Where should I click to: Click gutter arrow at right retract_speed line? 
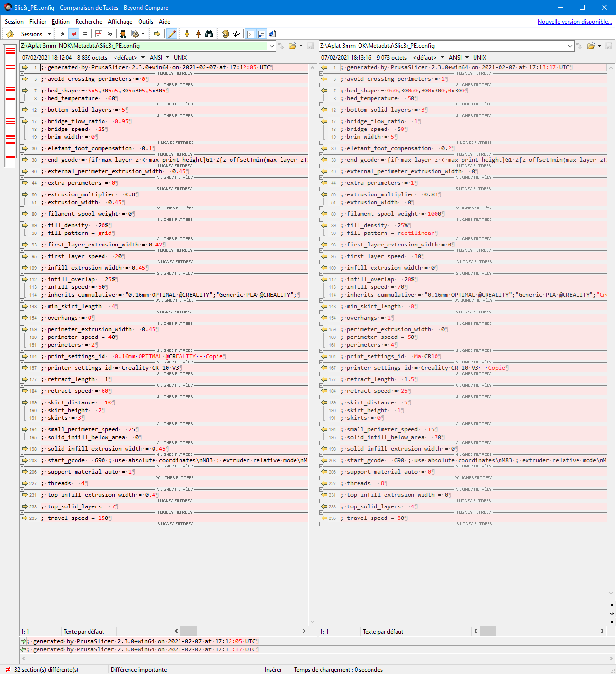(x=324, y=391)
